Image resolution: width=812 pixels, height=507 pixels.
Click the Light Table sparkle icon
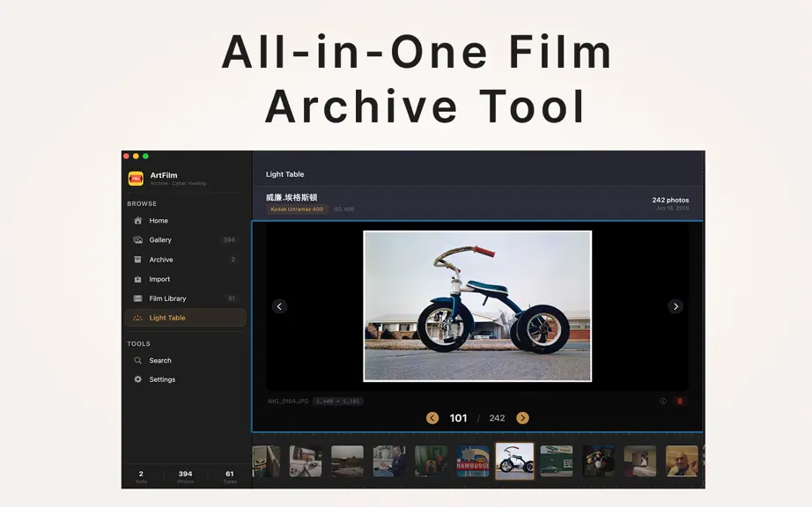coord(137,318)
